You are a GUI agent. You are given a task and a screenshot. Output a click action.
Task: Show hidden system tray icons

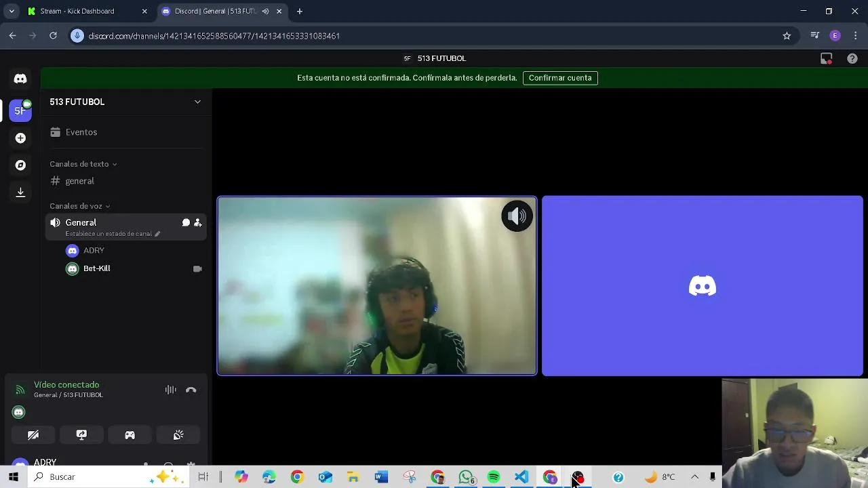click(694, 477)
